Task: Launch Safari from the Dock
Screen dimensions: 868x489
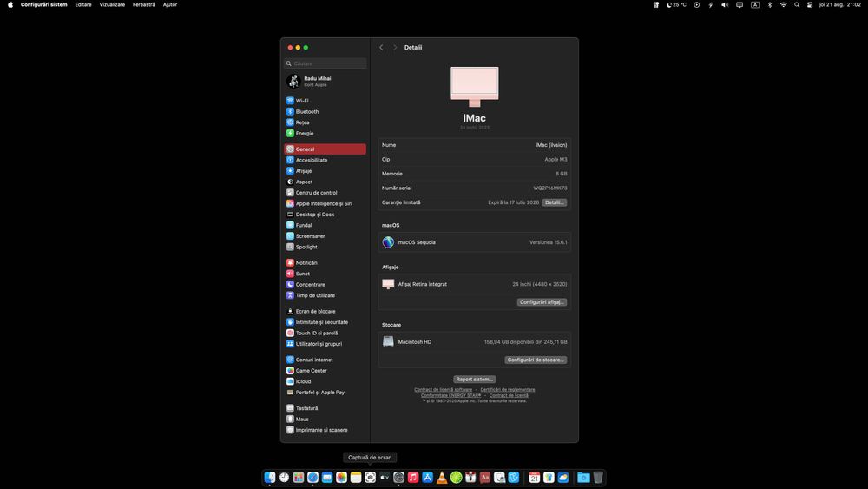Action: [312, 478]
